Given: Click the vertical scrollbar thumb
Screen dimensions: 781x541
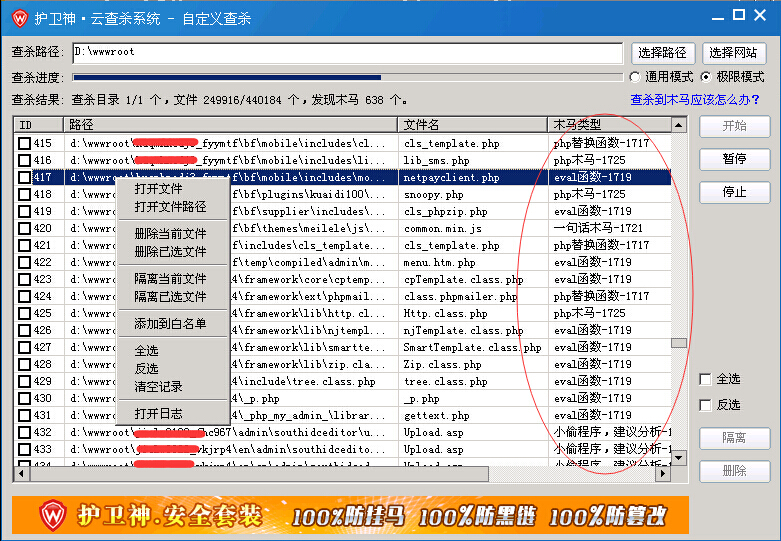Looking at the screenshot, I should (x=679, y=343).
